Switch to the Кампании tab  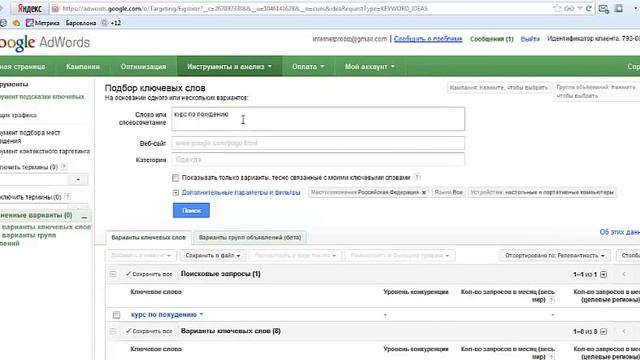click(x=83, y=66)
